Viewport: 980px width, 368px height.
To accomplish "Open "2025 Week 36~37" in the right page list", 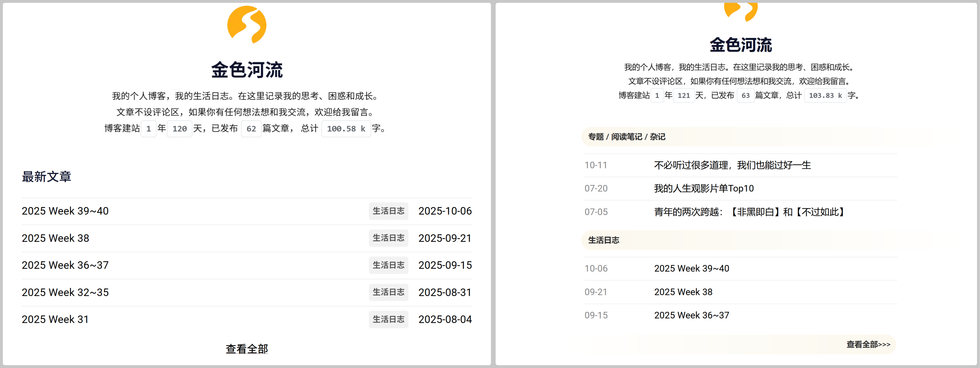I will tap(692, 315).
